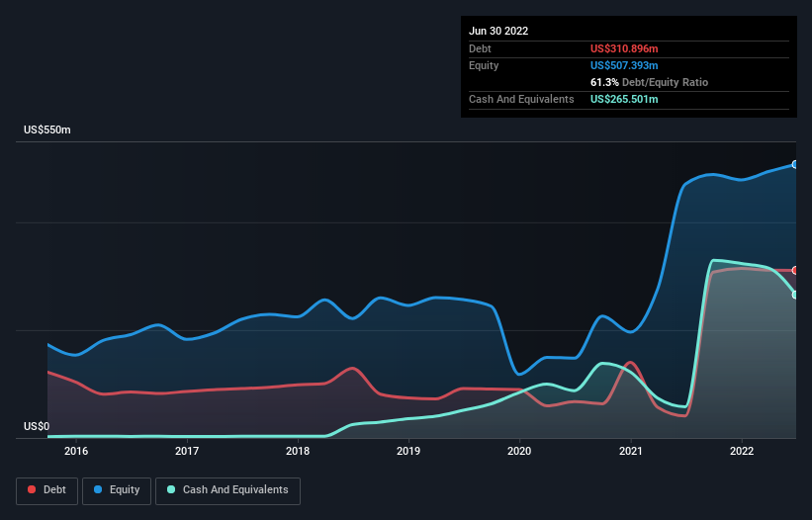The width and height of the screenshot is (812, 520).
Task: Click the US$507.393m equity value
Action: coord(624,65)
